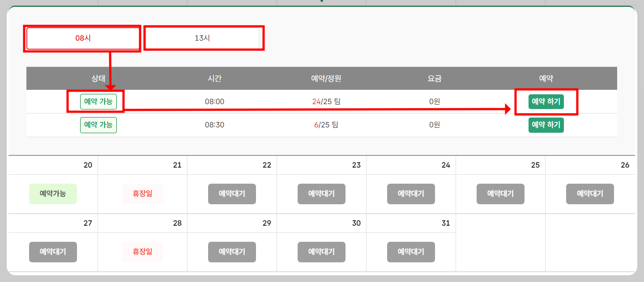
Task: Select the 예약 가능 badge for 08:00
Action: 98,101
